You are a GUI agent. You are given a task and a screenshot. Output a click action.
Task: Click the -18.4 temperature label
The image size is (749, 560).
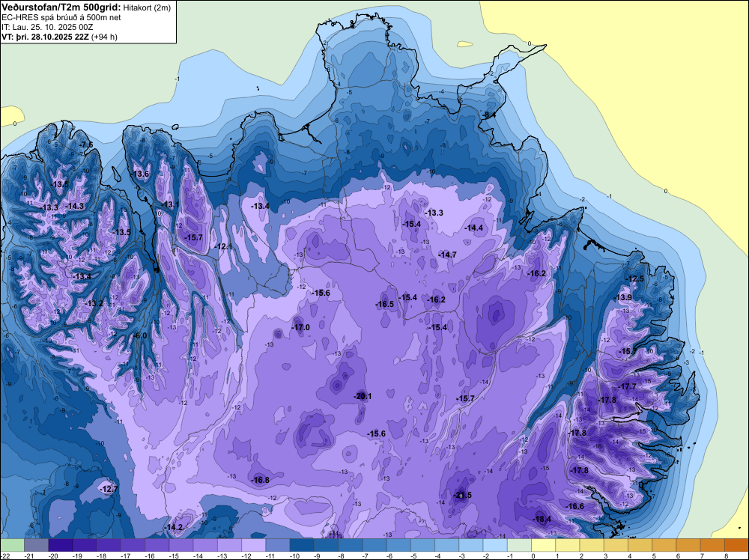click(542, 520)
